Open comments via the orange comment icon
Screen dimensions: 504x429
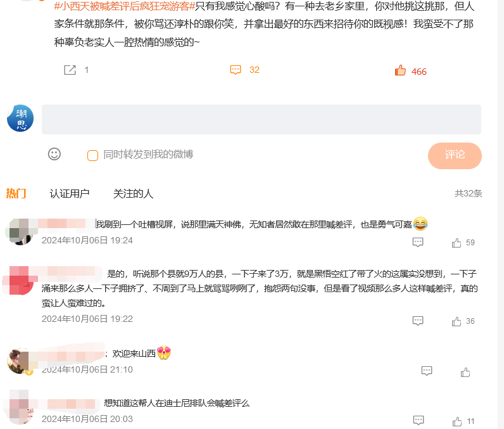pos(236,70)
